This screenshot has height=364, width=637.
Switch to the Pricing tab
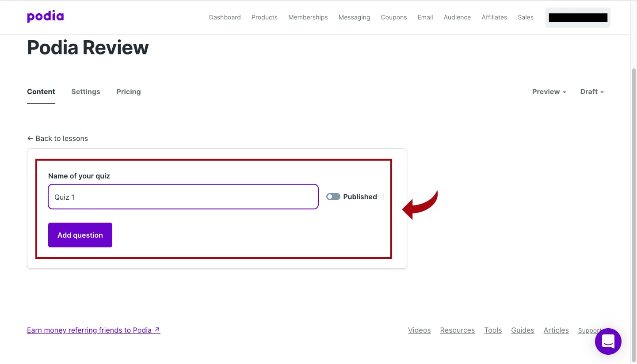pos(129,91)
